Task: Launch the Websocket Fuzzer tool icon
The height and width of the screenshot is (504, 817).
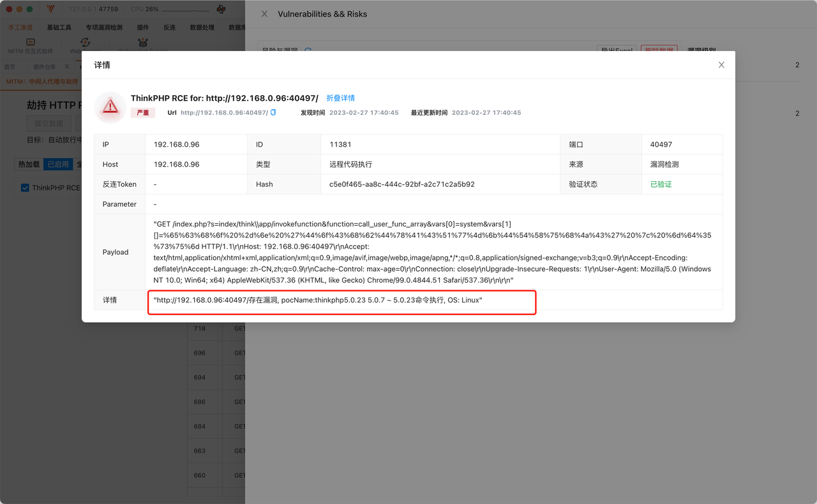Action: click(143, 46)
